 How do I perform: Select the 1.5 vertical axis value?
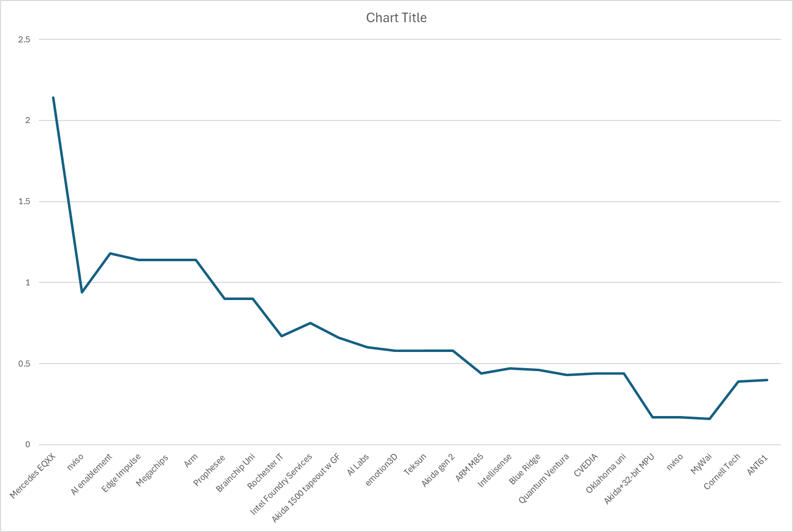pos(24,202)
